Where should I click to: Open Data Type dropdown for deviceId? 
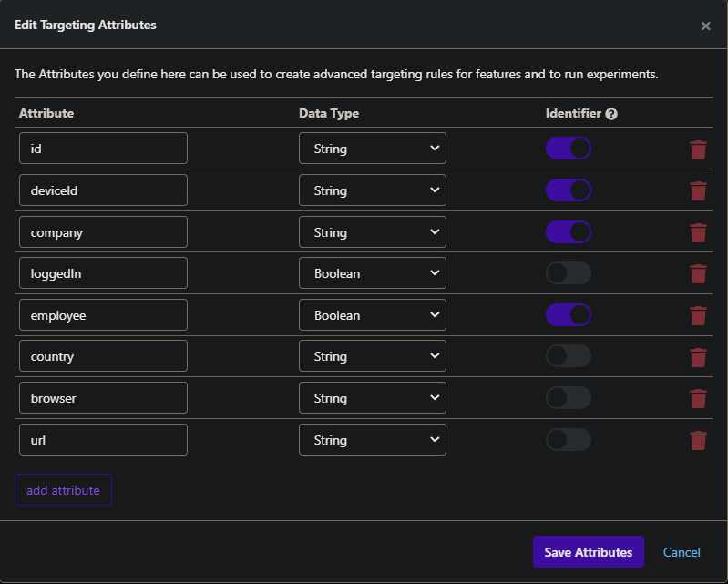(372, 190)
